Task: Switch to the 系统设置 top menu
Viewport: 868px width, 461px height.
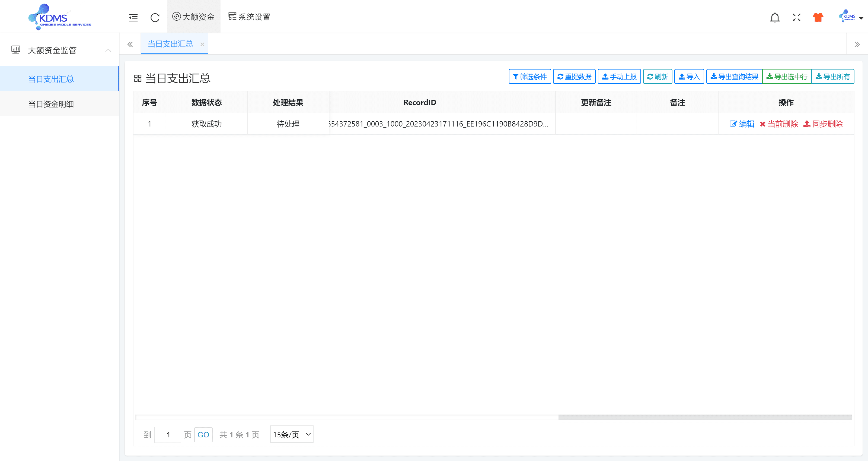Action: (x=249, y=17)
